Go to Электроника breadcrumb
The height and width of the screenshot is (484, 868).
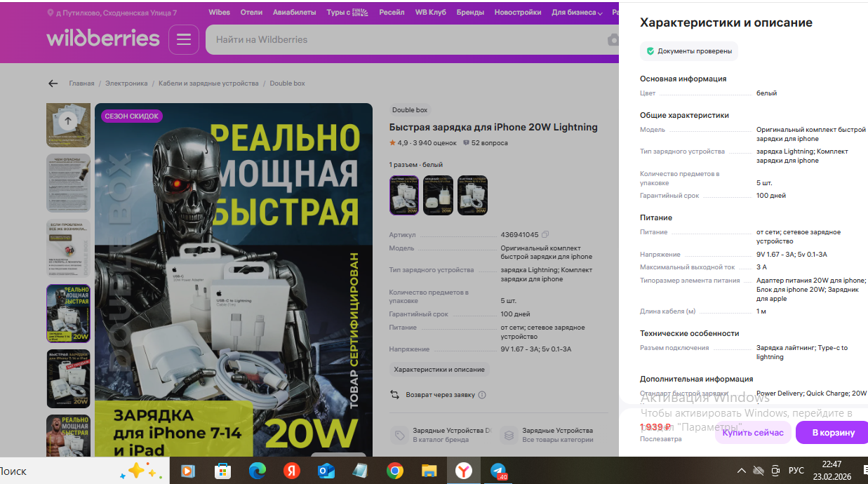tap(126, 83)
